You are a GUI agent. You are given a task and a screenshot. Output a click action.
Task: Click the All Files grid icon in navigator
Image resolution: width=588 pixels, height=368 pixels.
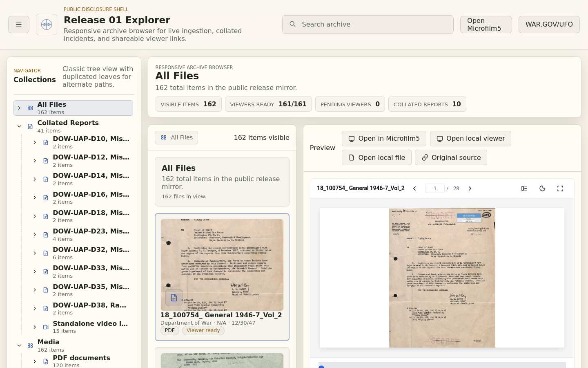click(x=30, y=108)
